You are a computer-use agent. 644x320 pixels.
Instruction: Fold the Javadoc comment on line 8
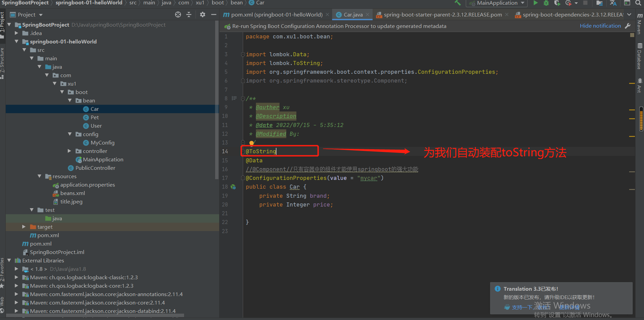(x=243, y=98)
